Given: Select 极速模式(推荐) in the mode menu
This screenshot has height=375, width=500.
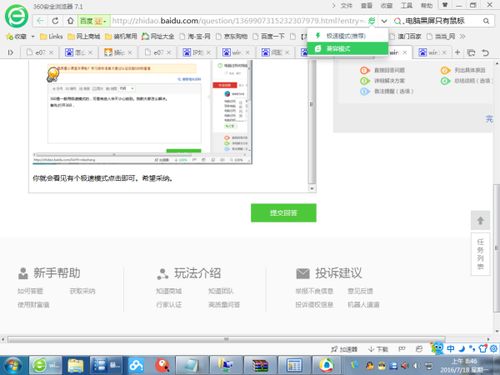Looking at the screenshot, I should tap(347, 36).
